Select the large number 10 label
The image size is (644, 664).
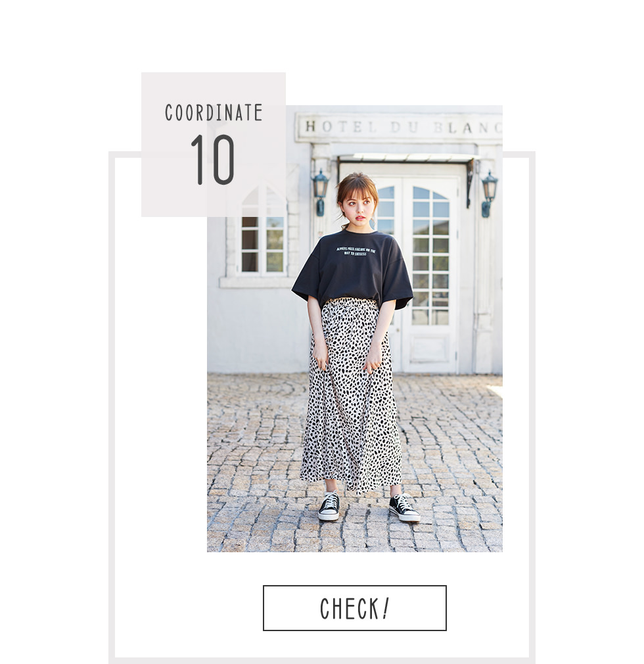pos(212,160)
